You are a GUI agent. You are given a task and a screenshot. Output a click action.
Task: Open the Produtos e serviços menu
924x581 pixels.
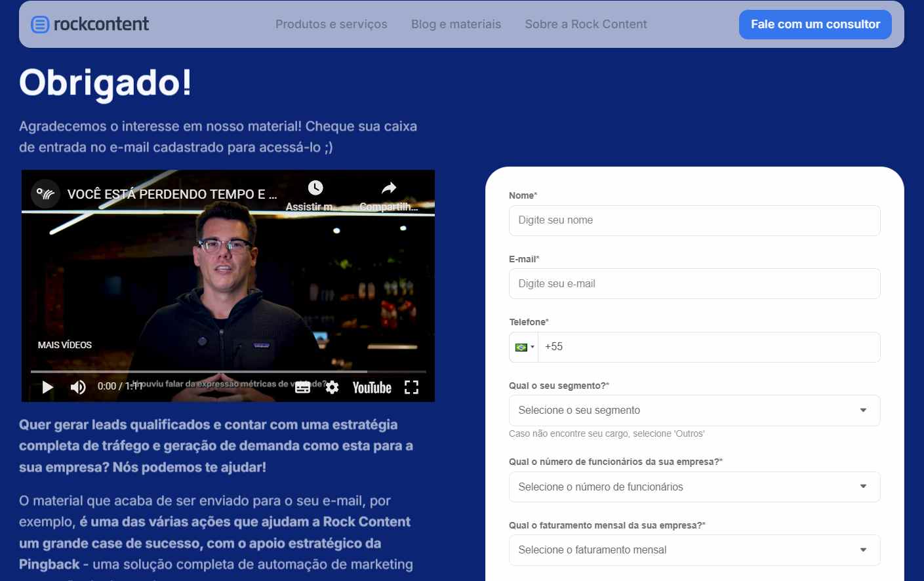coord(331,24)
